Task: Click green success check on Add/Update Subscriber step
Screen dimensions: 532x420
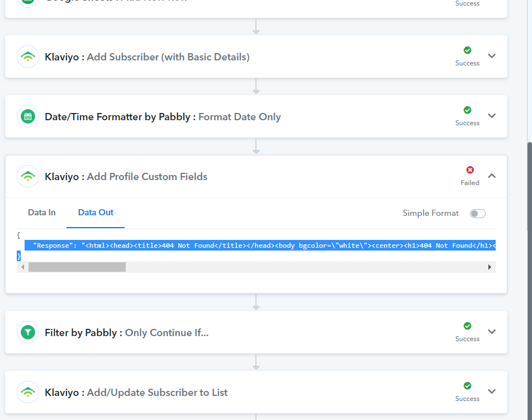Action: tap(467, 386)
